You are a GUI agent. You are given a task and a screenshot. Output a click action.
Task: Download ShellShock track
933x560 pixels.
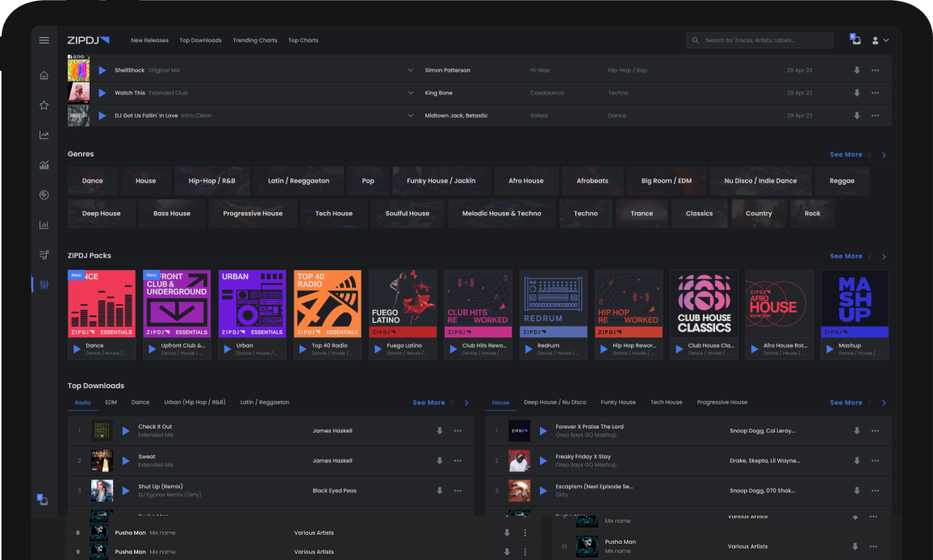(x=857, y=70)
